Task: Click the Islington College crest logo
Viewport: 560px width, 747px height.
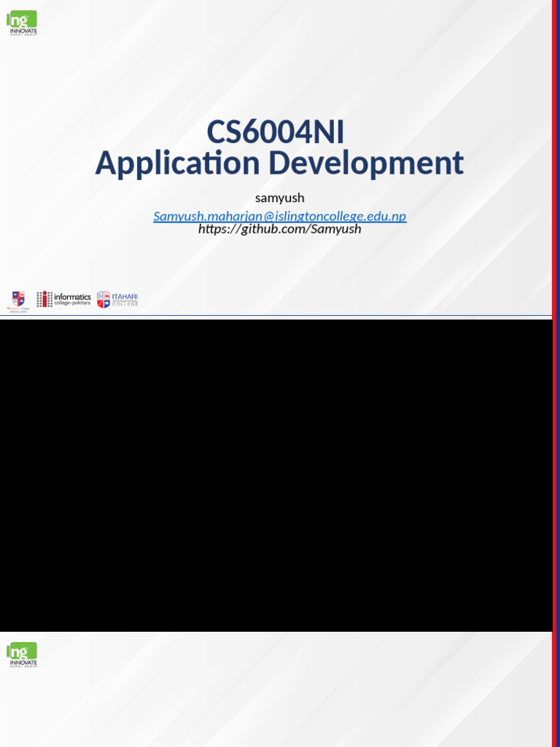Action: [x=18, y=299]
